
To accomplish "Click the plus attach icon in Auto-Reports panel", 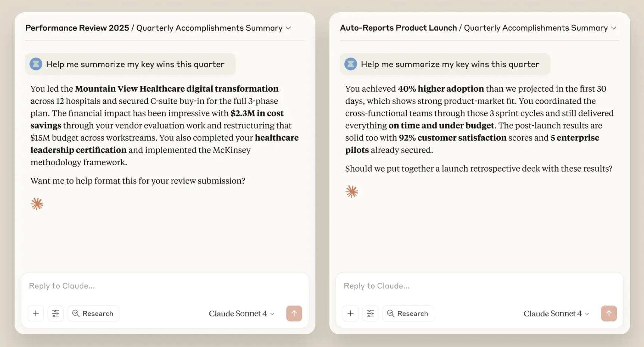I will 350,313.
